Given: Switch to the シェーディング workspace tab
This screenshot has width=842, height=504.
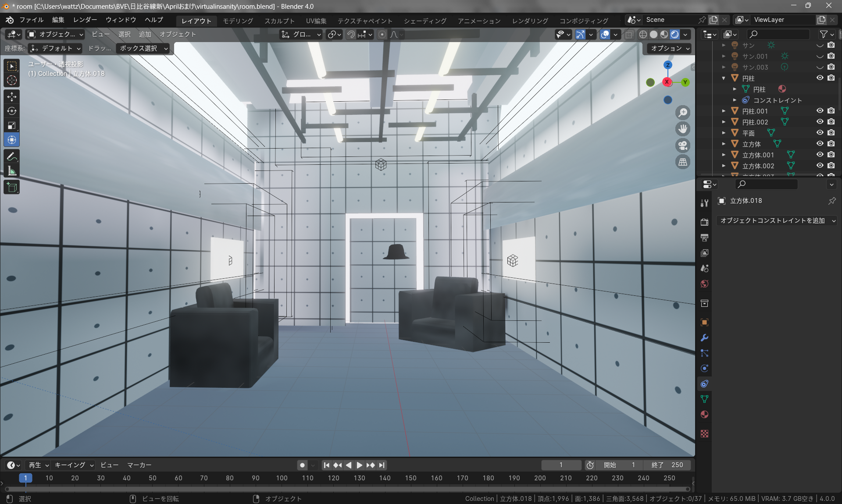Looking at the screenshot, I should (x=425, y=21).
